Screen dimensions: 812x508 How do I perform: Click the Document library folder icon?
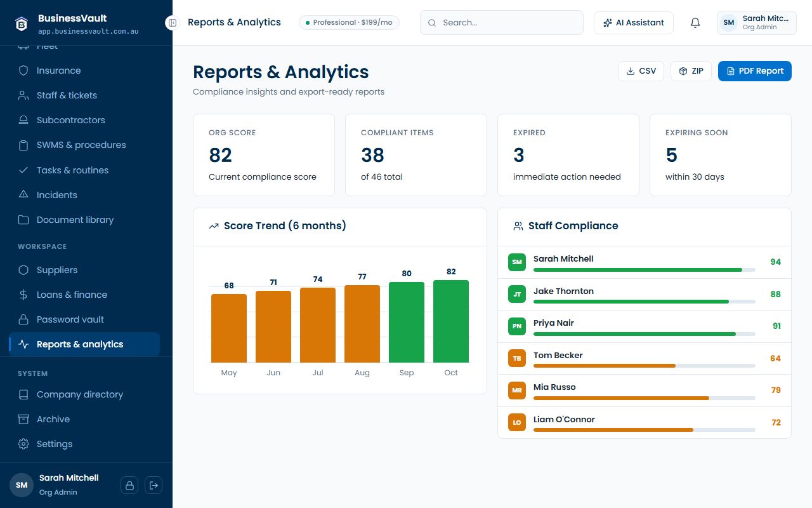(x=23, y=220)
